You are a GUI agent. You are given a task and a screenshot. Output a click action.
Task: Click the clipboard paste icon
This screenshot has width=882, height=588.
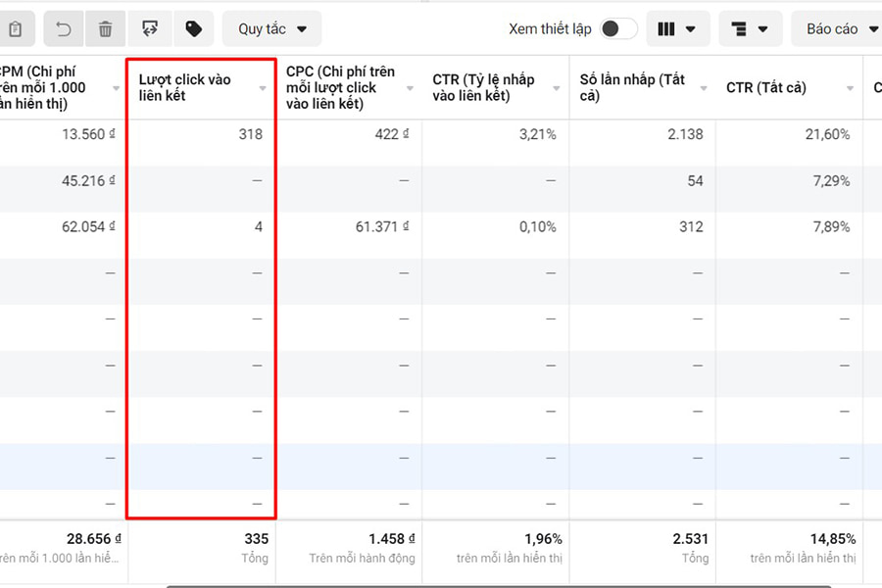pos(15,29)
